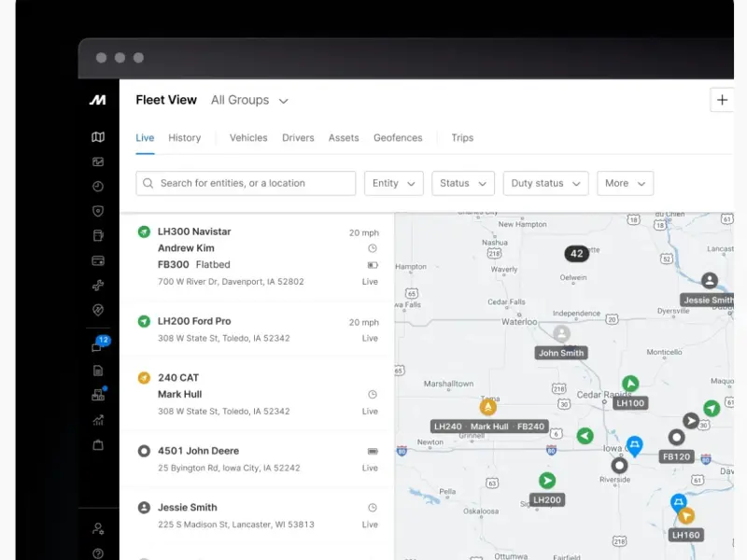
Task: Open the shield safety icon in sidebar
Action: pos(98,211)
